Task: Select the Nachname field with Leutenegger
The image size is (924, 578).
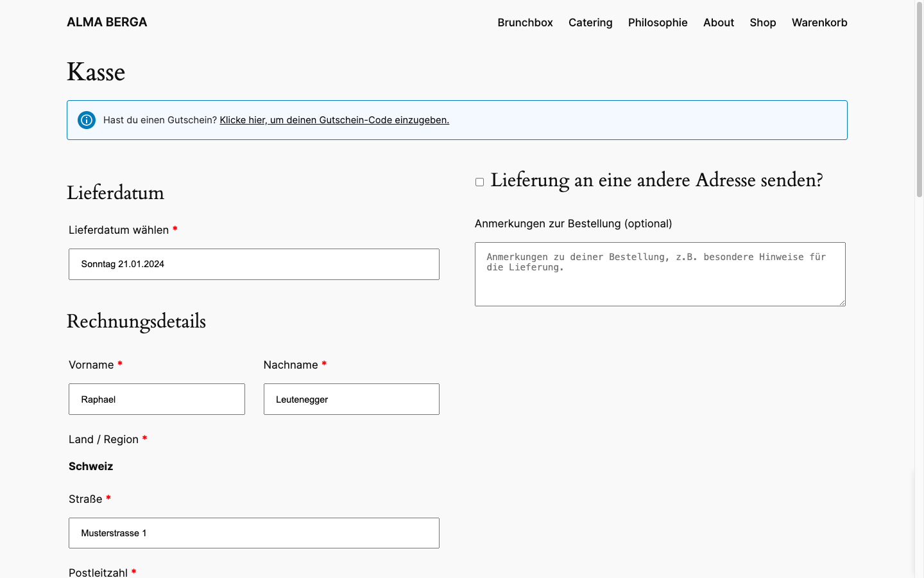Action: click(x=351, y=399)
